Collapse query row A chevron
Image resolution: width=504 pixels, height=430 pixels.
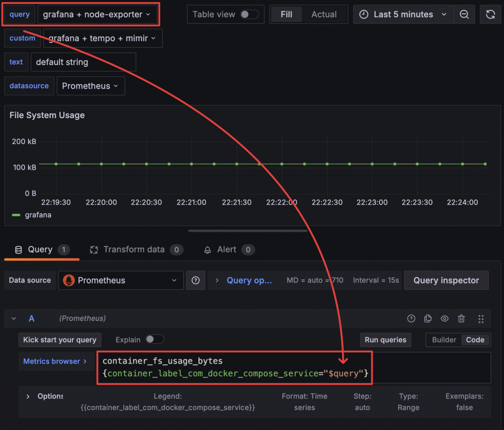14,318
